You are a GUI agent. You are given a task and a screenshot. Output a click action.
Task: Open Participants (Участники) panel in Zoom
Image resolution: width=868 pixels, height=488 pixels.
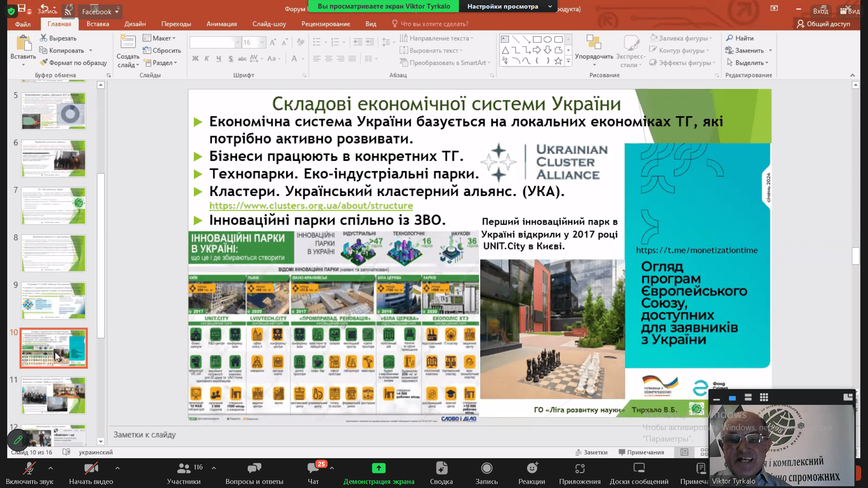(184, 473)
